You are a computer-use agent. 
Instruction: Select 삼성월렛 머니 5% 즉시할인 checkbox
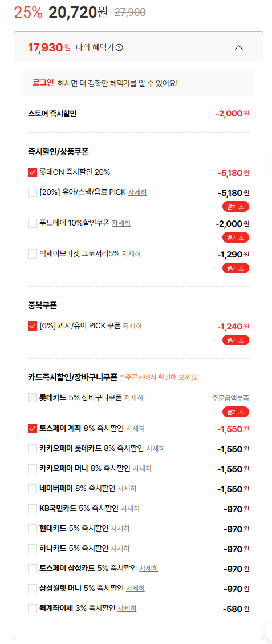point(33,589)
